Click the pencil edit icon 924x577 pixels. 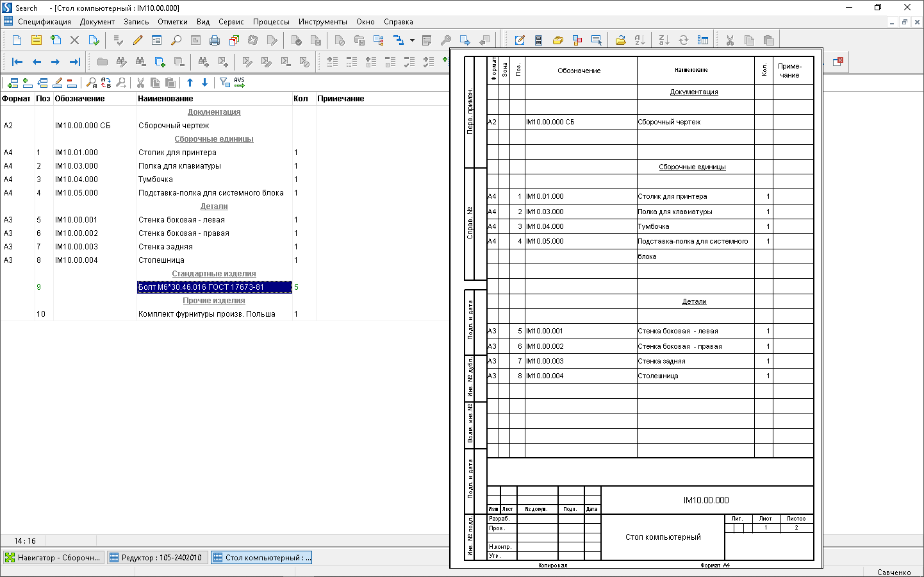[x=138, y=40]
